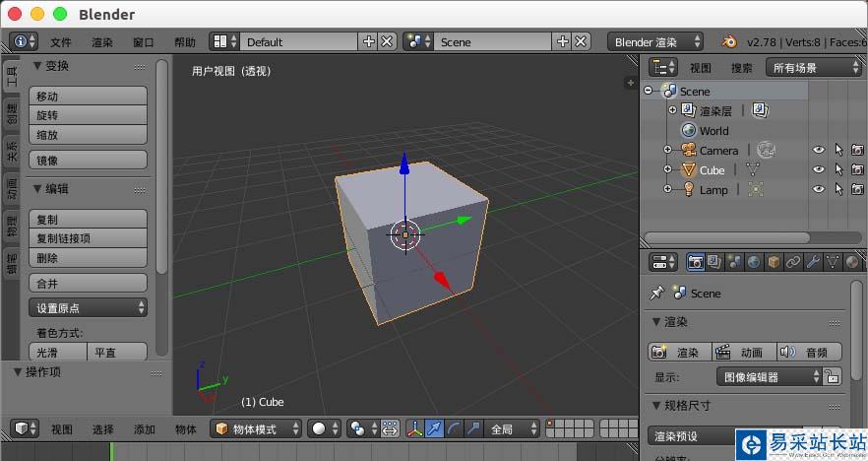This screenshot has height=461, width=868.
Task: Select the World properties tab icon
Action: click(754, 262)
